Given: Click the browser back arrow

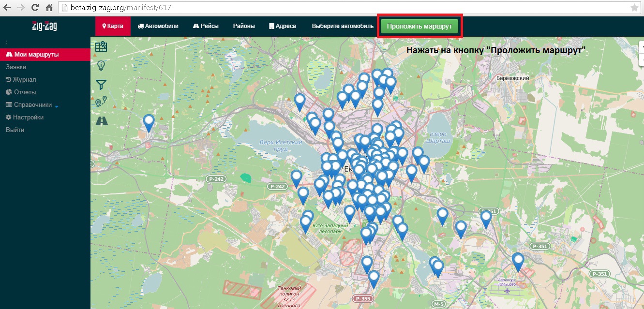Looking at the screenshot, I should pyautogui.click(x=7, y=8).
